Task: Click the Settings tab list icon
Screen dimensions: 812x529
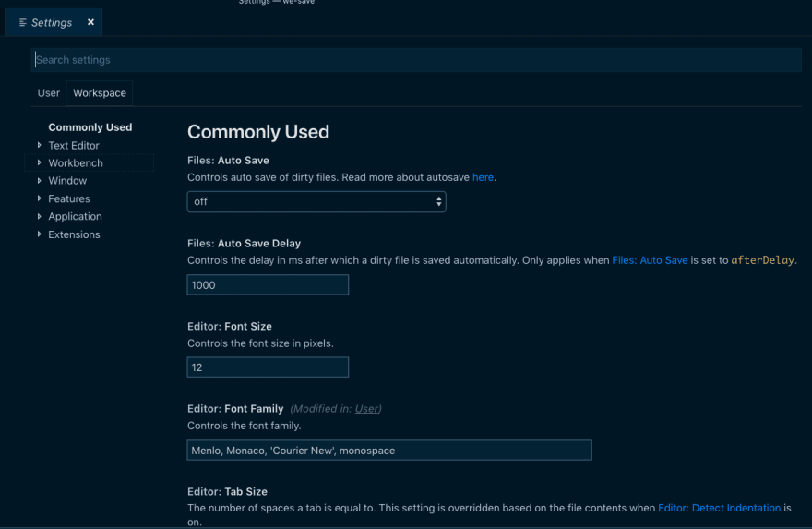Action: pyautogui.click(x=22, y=22)
